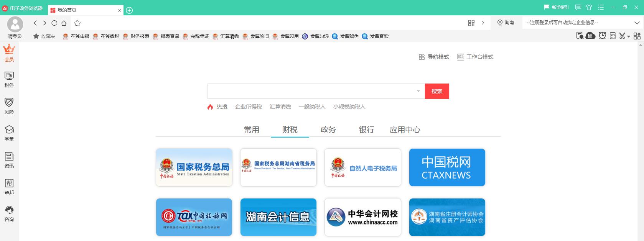
Task: Search hot keyword 企业所得税
Action: [x=249, y=107]
